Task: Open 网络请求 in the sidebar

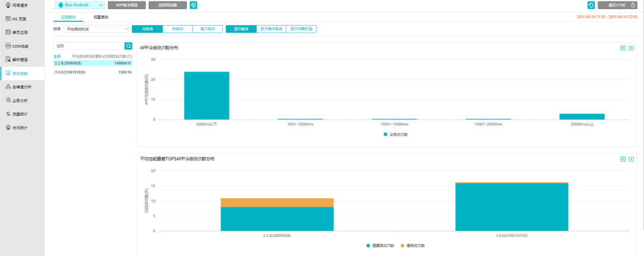Action: 22,5
